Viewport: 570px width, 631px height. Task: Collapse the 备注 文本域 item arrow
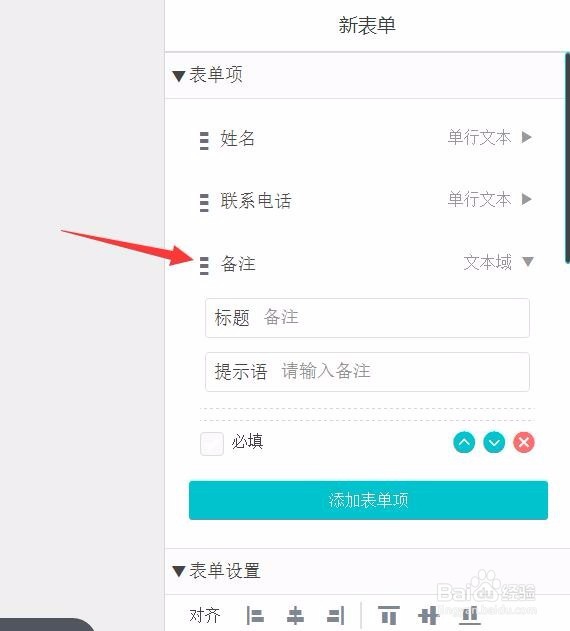click(x=528, y=262)
